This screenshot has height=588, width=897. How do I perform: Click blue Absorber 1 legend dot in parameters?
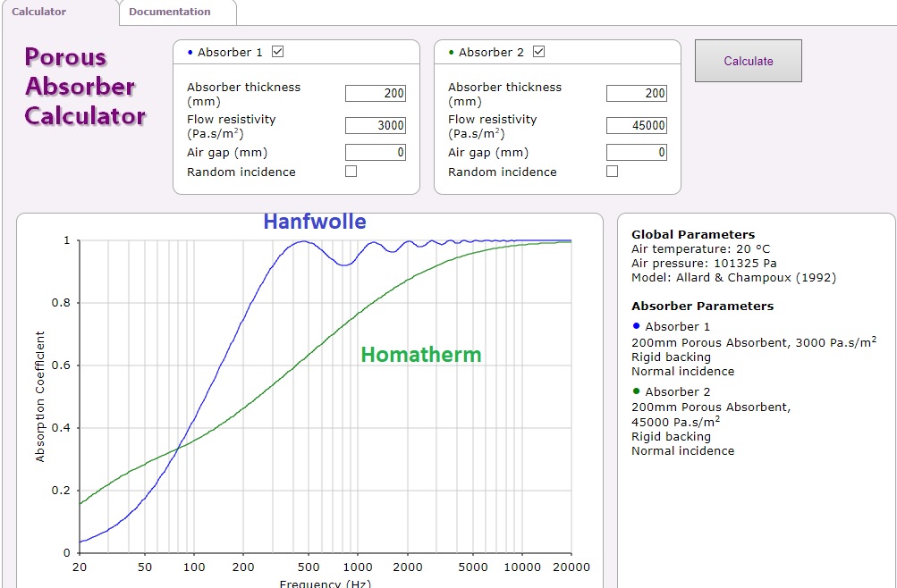click(636, 325)
